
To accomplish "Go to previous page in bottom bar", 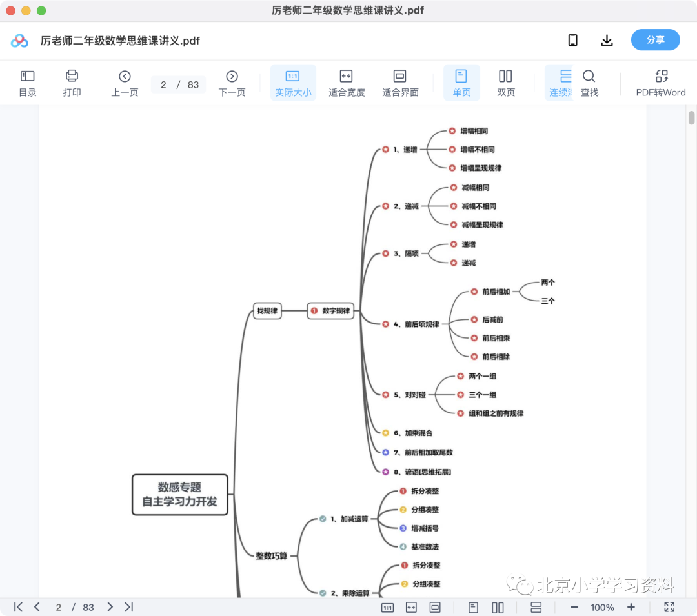I will tap(37, 607).
